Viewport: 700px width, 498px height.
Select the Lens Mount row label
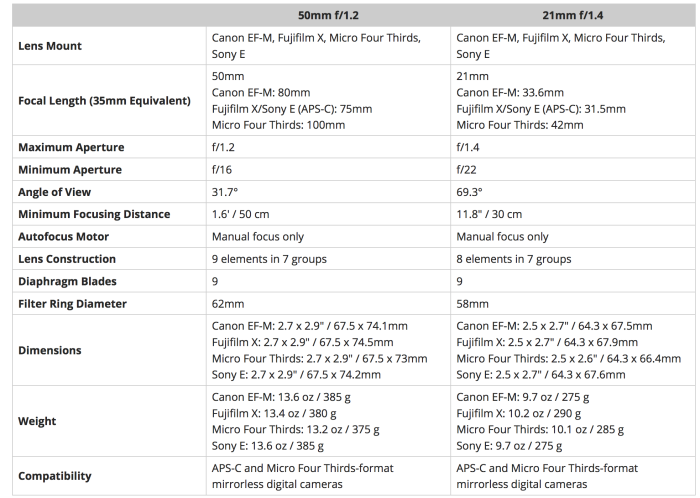click(50, 46)
